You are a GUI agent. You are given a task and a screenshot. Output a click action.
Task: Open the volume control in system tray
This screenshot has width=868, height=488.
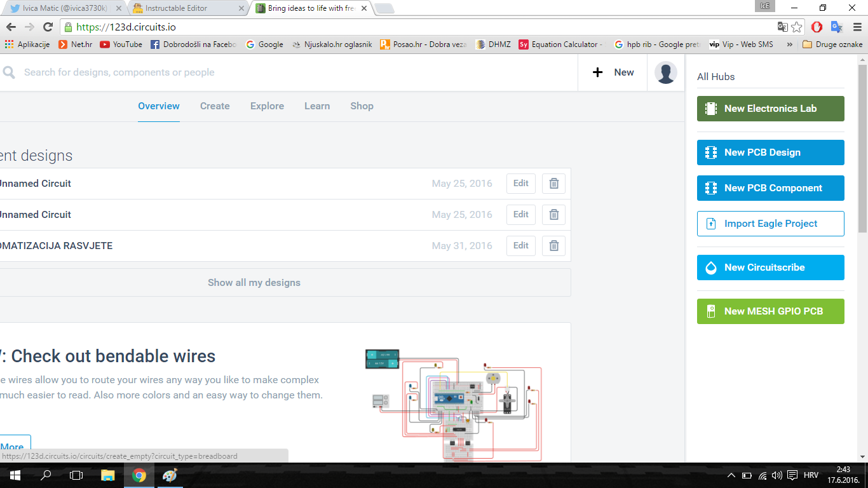(776, 475)
